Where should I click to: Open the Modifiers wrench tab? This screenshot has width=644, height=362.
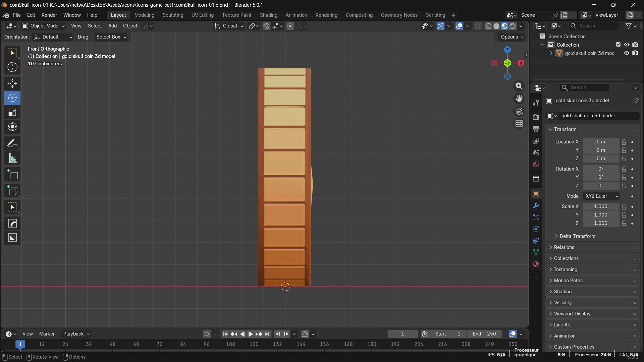[x=536, y=205]
